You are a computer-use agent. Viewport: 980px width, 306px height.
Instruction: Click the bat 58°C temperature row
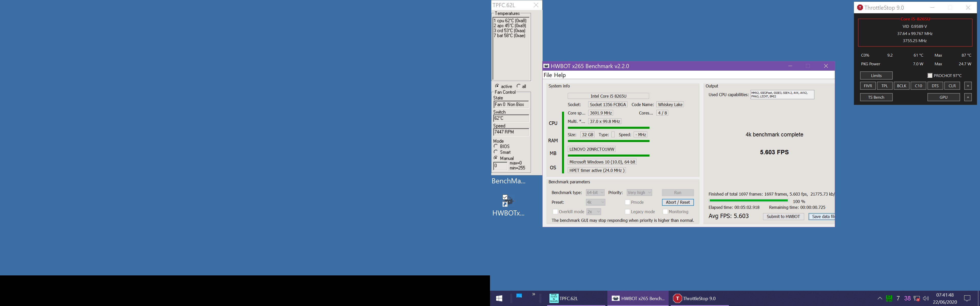[509, 36]
